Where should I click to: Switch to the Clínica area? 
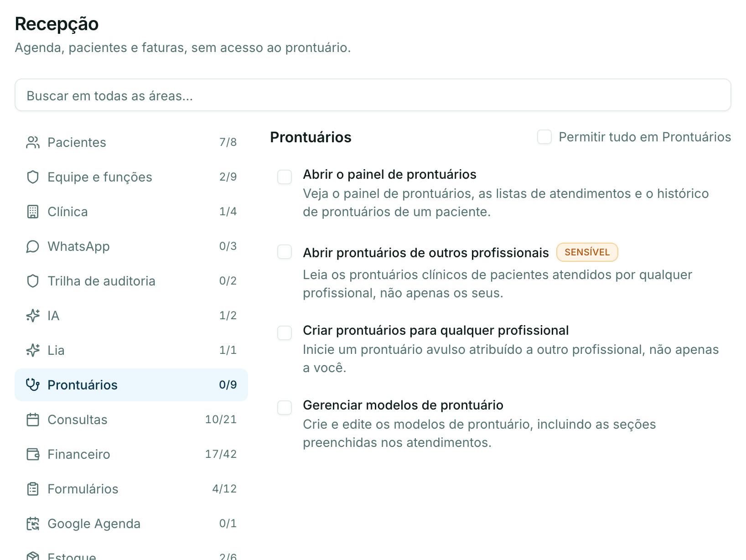(131, 212)
